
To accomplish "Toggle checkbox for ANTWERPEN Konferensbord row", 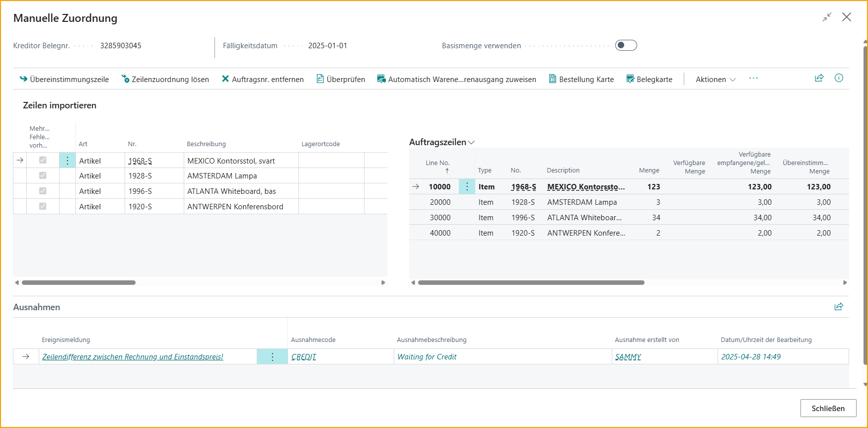I will (43, 206).
